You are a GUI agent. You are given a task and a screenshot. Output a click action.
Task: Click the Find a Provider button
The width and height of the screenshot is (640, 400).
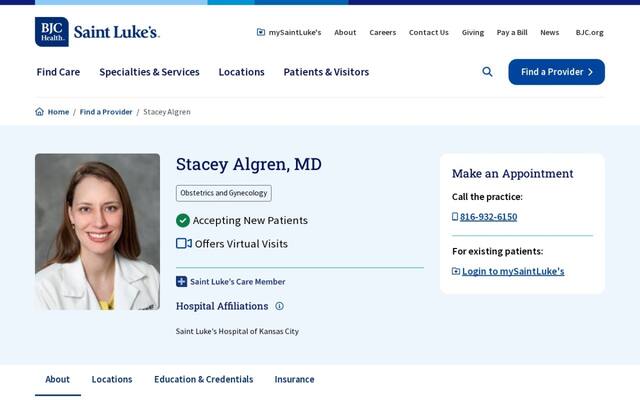coord(557,72)
